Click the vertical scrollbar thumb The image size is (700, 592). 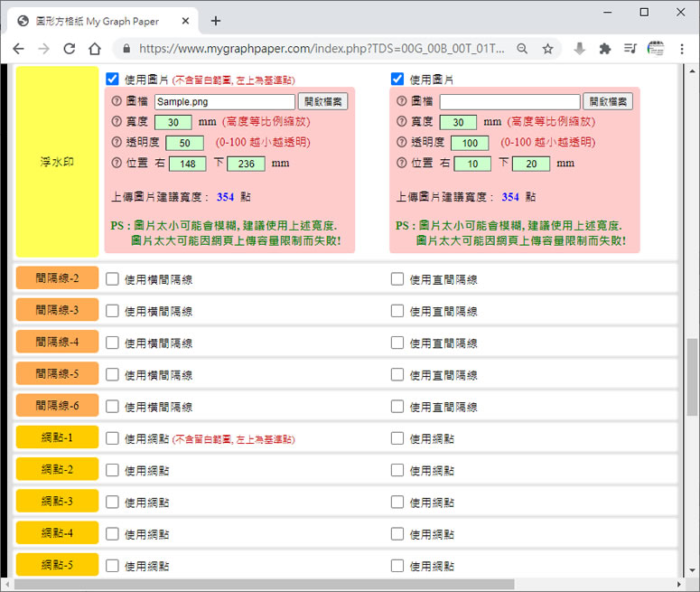pyautogui.click(x=692, y=377)
